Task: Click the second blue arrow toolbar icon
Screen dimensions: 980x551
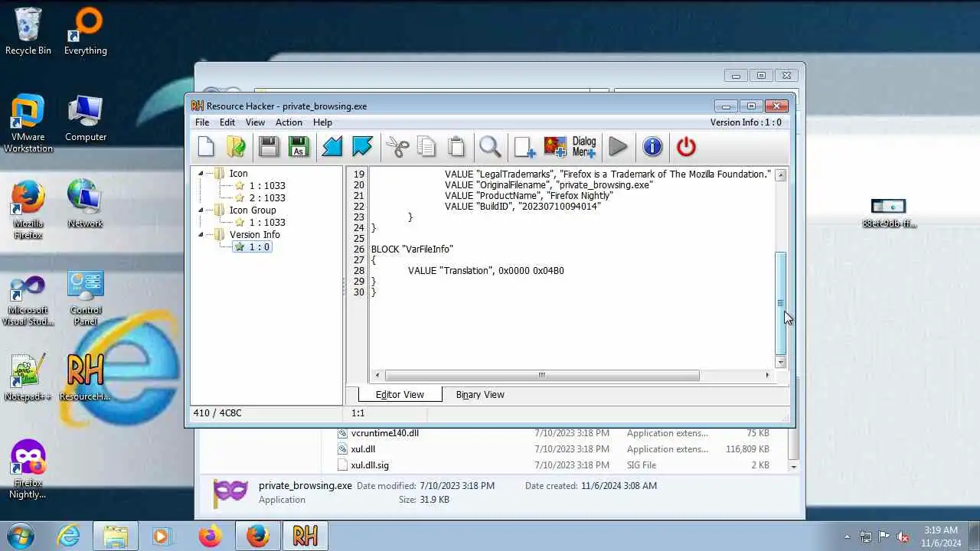Action: [x=362, y=146]
